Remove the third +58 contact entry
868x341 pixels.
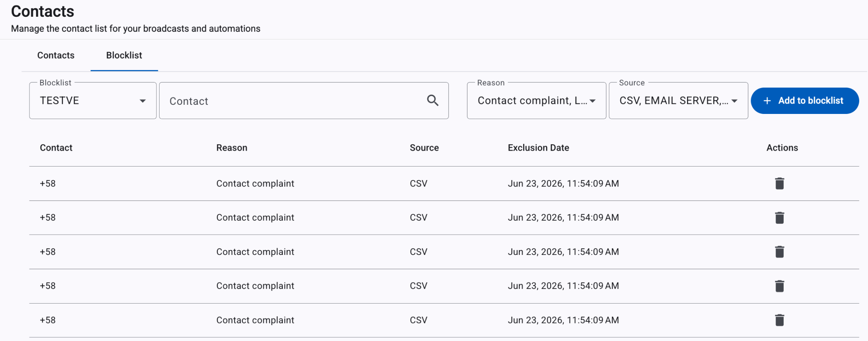[779, 252]
